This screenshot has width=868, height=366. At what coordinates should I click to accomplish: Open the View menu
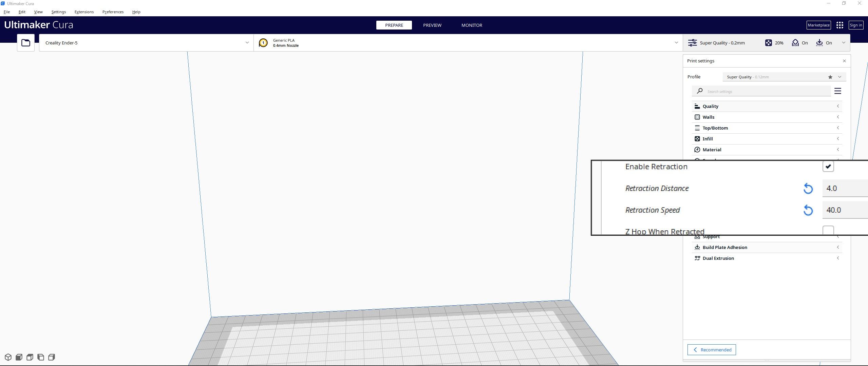point(38,12)
